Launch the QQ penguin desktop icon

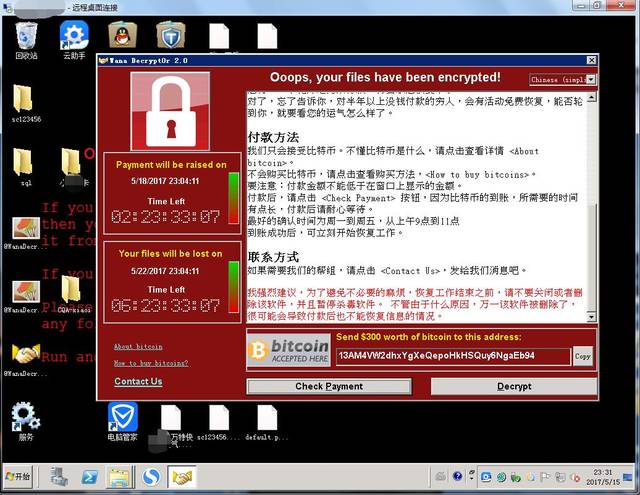tap(122, 34)
